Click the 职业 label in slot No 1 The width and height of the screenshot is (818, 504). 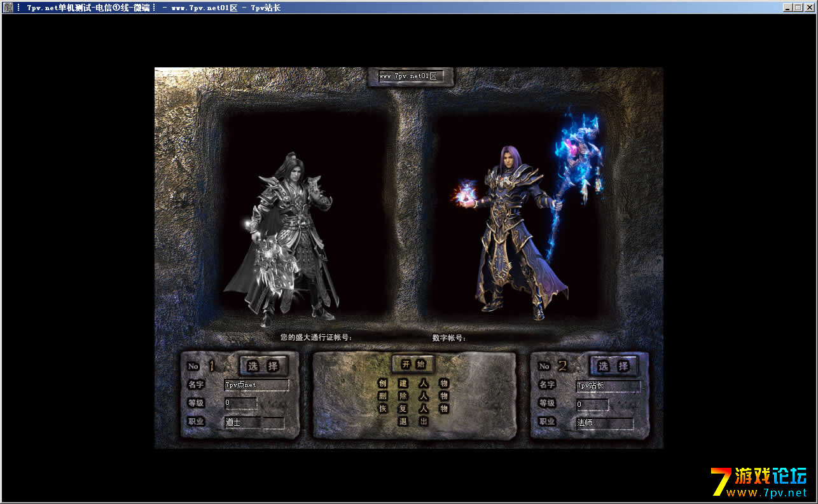click(196, 421)
